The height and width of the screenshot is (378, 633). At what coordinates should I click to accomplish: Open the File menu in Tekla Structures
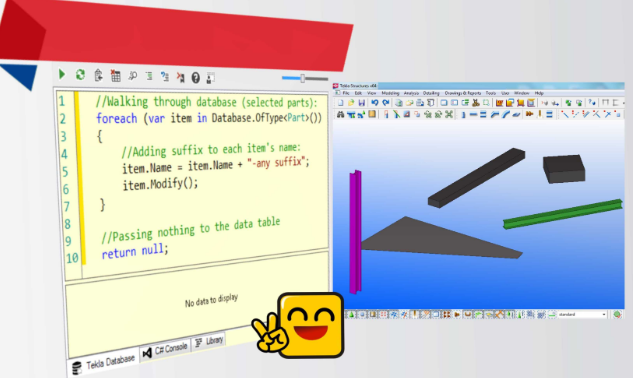pyautogui.click(x=346, y=93)
